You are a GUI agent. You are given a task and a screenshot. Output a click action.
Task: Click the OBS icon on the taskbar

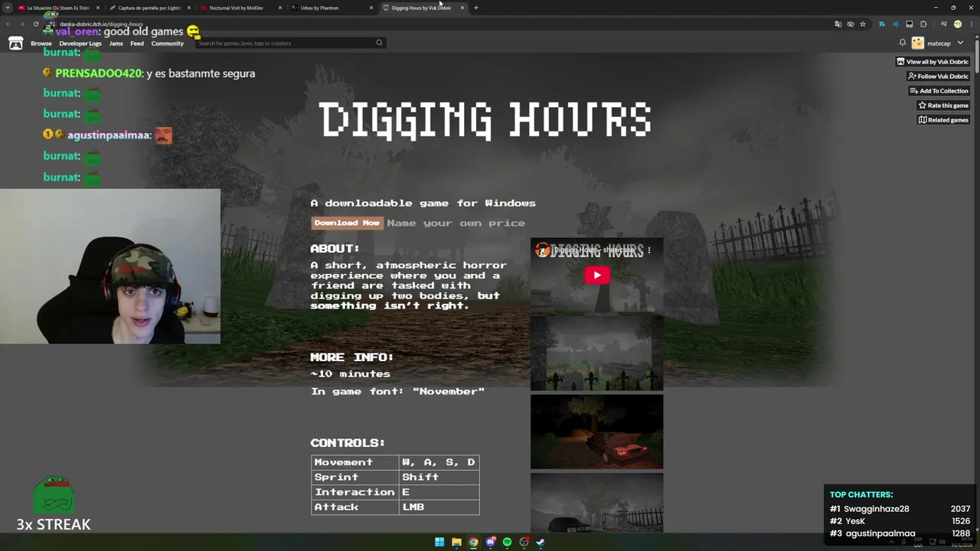tap(524, 542)
